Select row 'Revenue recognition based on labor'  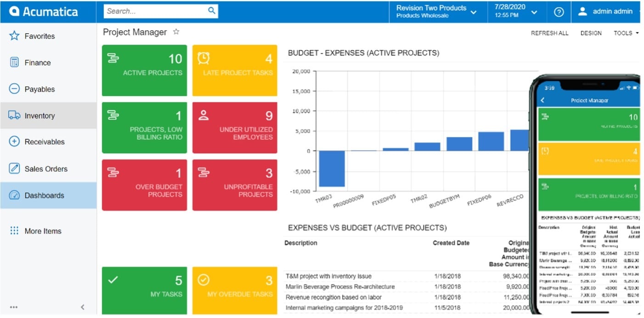click(x=407, y=297)
